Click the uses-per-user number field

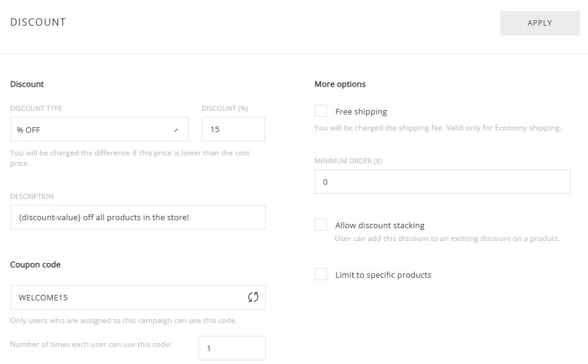232,348
